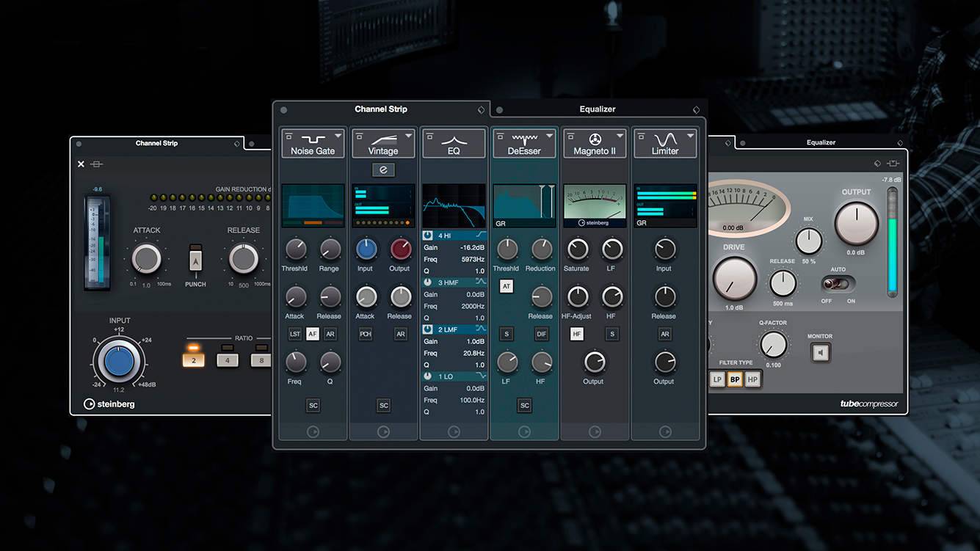The image size is (980, 551).
Task: Choose the BP filter type button
Action: 735,379
